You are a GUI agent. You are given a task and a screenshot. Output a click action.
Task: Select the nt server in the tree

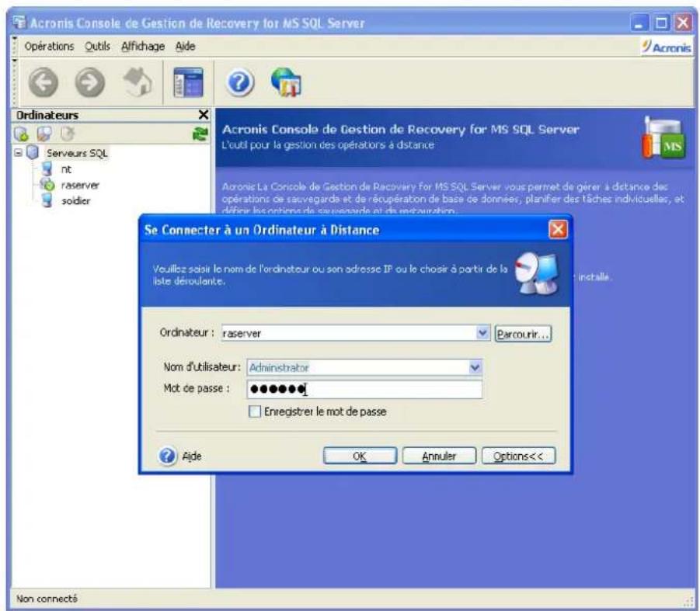click(x=66, y=169)
